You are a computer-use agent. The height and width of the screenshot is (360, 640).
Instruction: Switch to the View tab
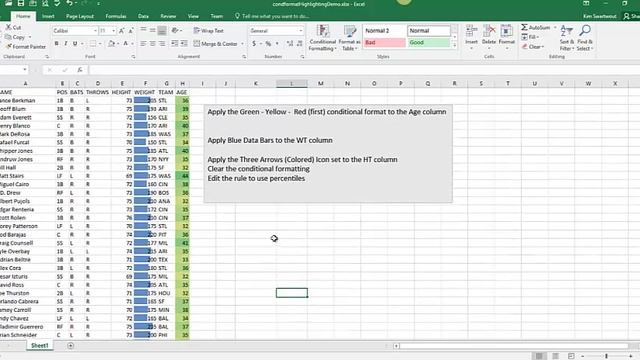[193, 16]
